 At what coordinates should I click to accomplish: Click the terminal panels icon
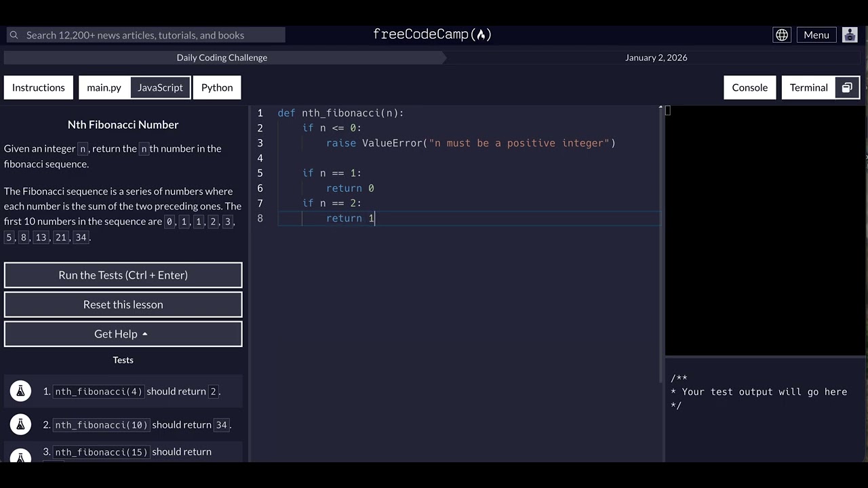(x=847, y=87)
